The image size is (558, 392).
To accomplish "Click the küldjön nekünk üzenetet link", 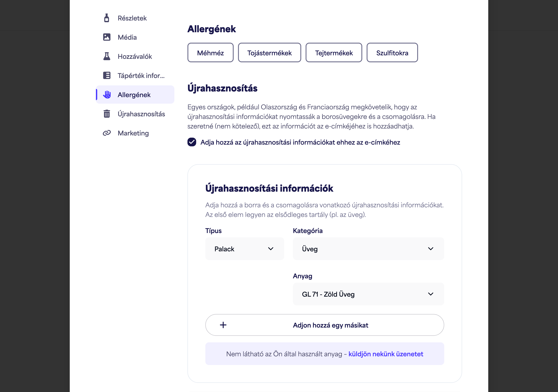I will click(x=386, y=354).
